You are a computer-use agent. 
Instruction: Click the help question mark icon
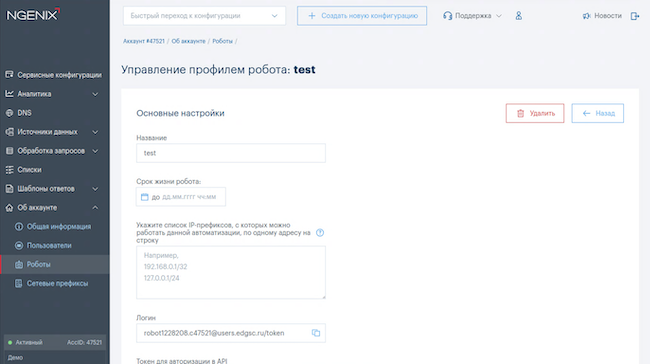pos(320,233)
